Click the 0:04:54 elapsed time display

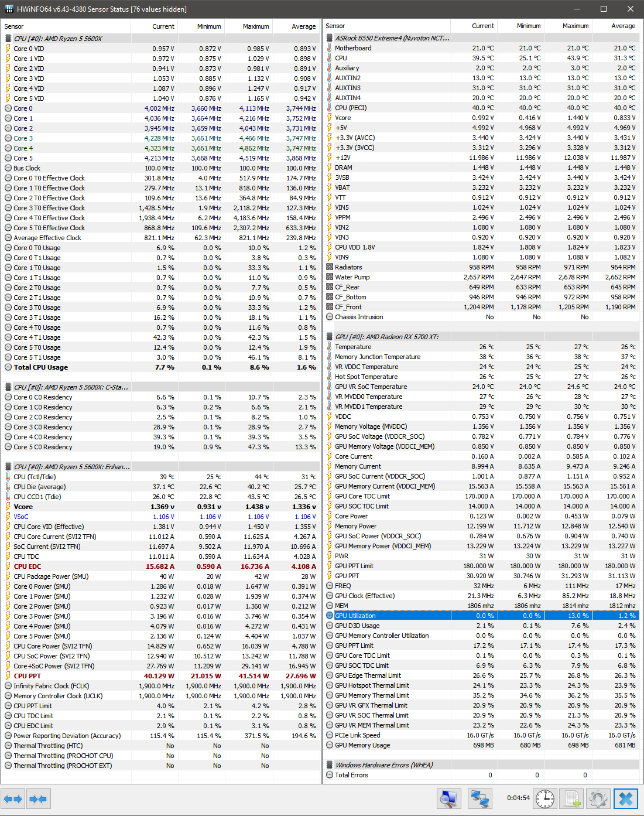(518, 798)
